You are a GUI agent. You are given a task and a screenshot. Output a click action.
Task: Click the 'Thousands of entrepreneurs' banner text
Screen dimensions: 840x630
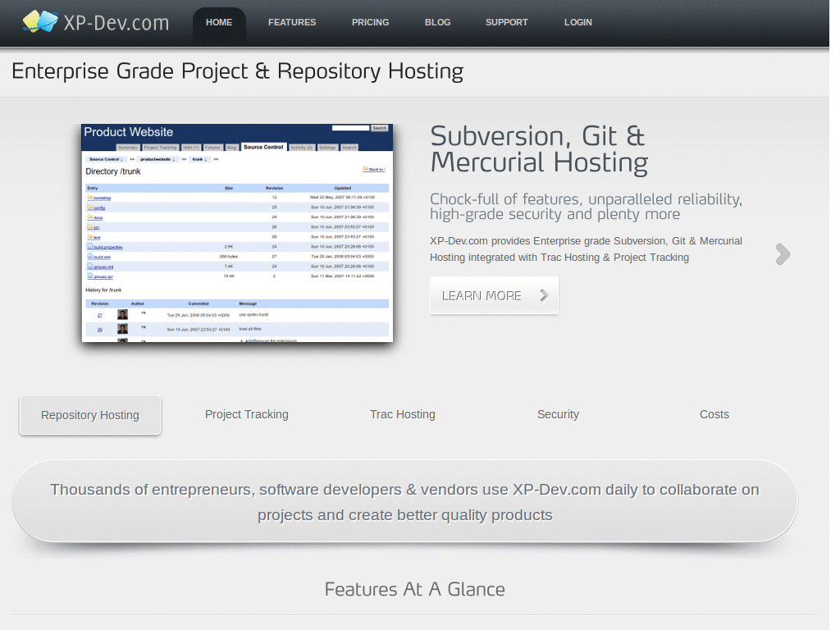(x=405, y=502)
